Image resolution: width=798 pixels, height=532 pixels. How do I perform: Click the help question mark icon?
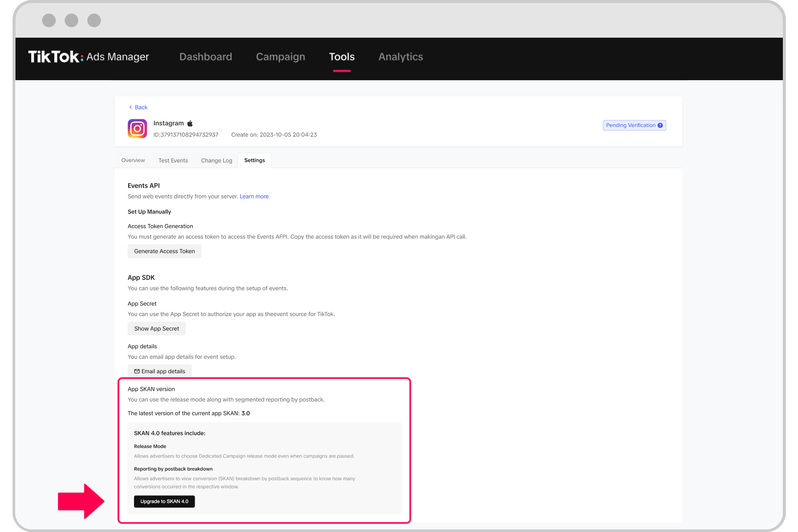point(660,125)
